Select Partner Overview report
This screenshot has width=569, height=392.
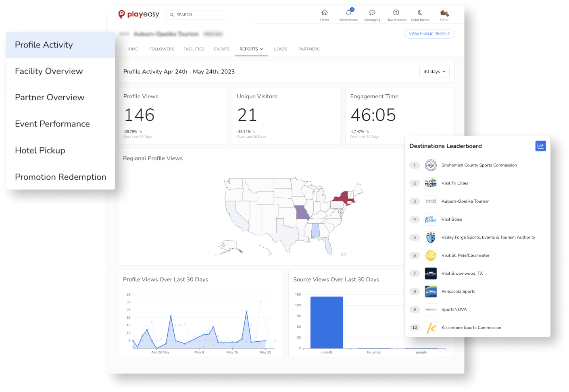click(60, 97)
